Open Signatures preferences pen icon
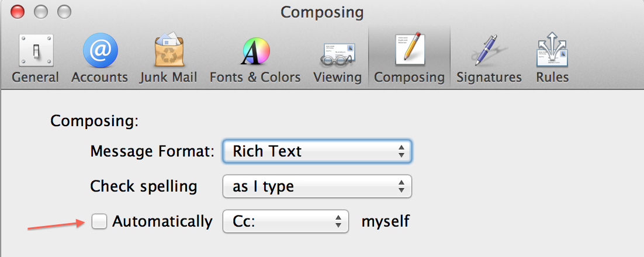This screenshot has width=644, height=257. pyautogui.click(x=489, y=51)
